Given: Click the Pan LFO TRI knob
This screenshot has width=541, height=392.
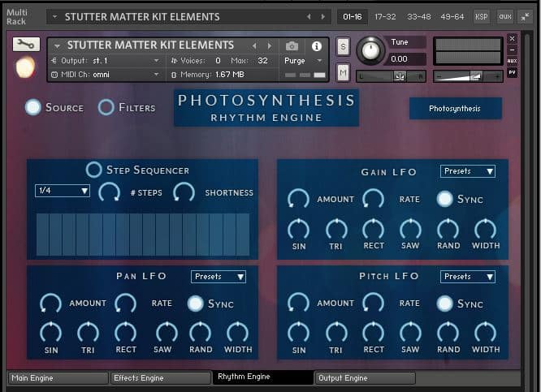Looking at the screenshot, I should pos(88,333).
